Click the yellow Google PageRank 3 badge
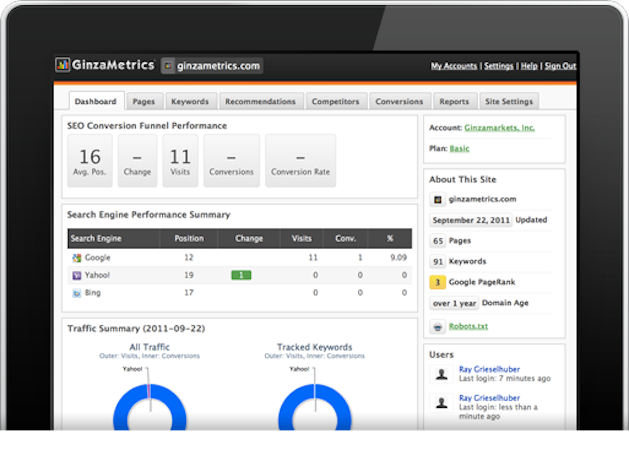The image size is (629, 450). [438, 282]
